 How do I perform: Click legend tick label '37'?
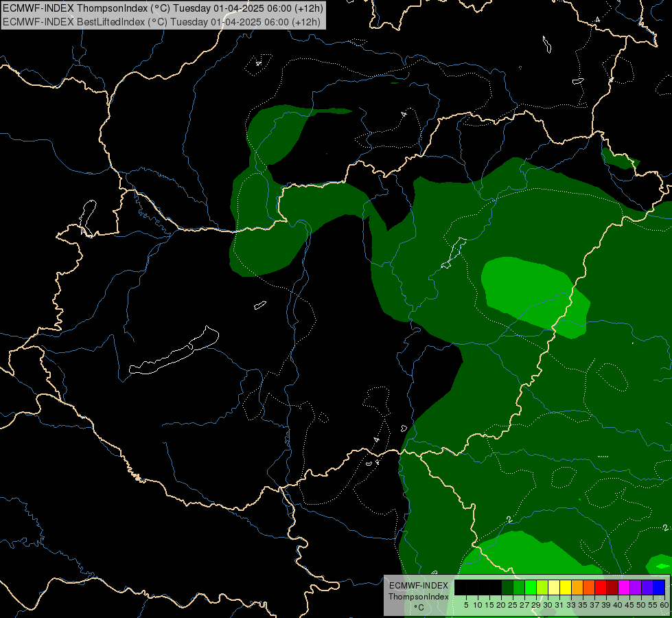(594, 605)
